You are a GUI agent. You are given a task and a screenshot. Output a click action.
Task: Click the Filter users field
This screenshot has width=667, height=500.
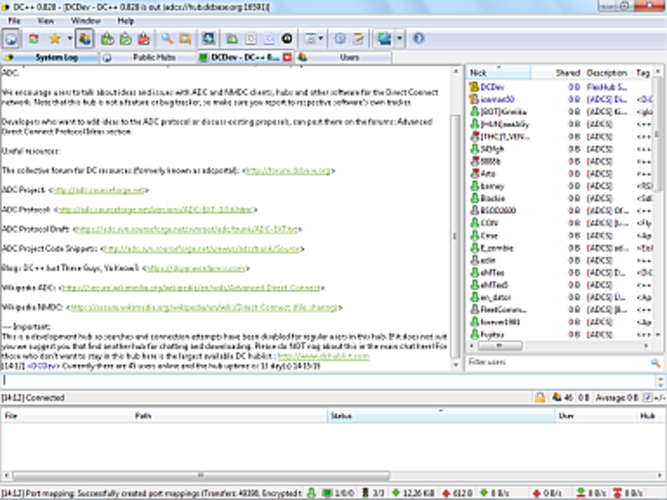pyautogui.click(x=557, y=362)
